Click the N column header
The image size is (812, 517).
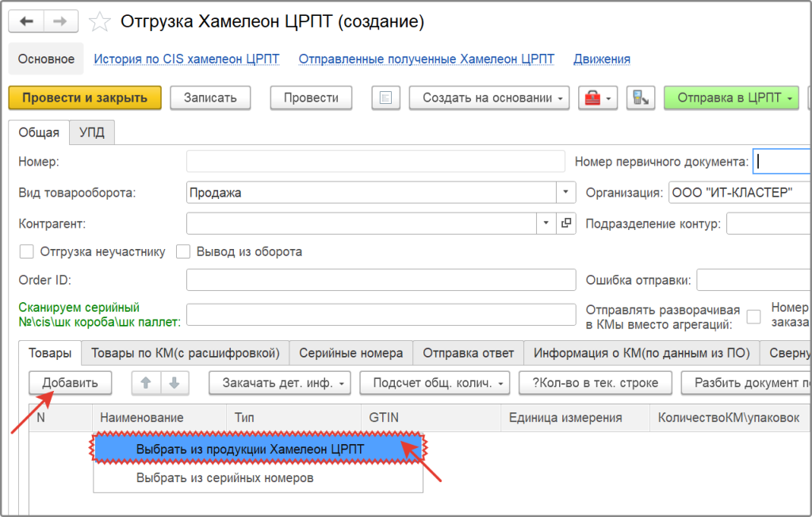click(x=61, y=418)
